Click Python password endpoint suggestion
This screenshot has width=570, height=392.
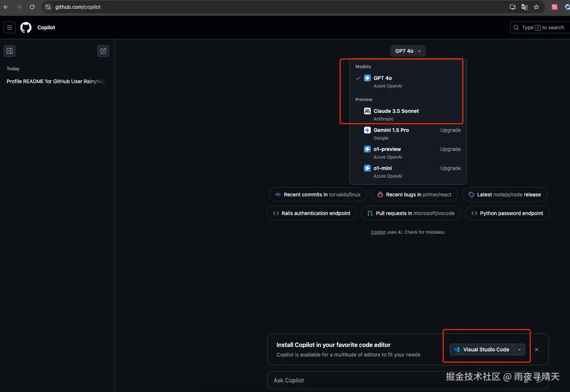click(507, 213)
